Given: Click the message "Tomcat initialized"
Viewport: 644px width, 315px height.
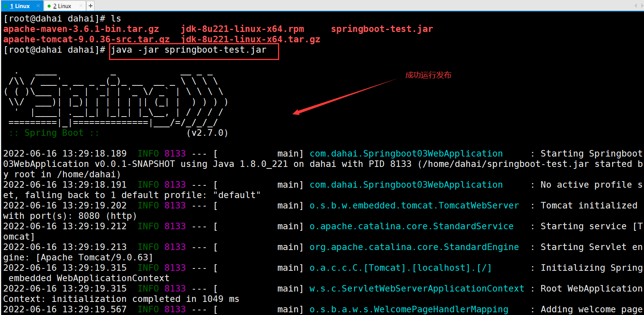Looking at the screenshot, I should click(x=589, y=206).
